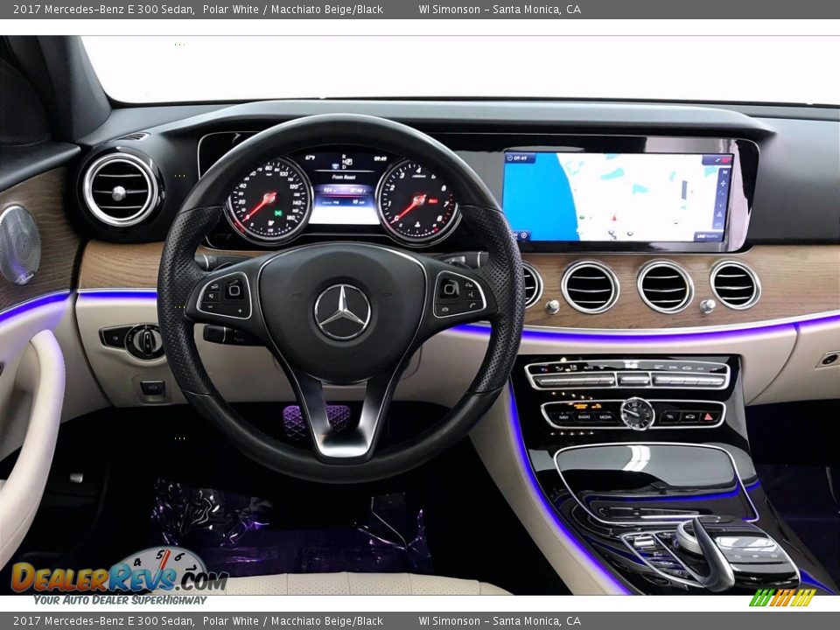This screenshot has width=840, height=630.
Task: Select the NAVI button on the center console
Action: coord(563,416)
